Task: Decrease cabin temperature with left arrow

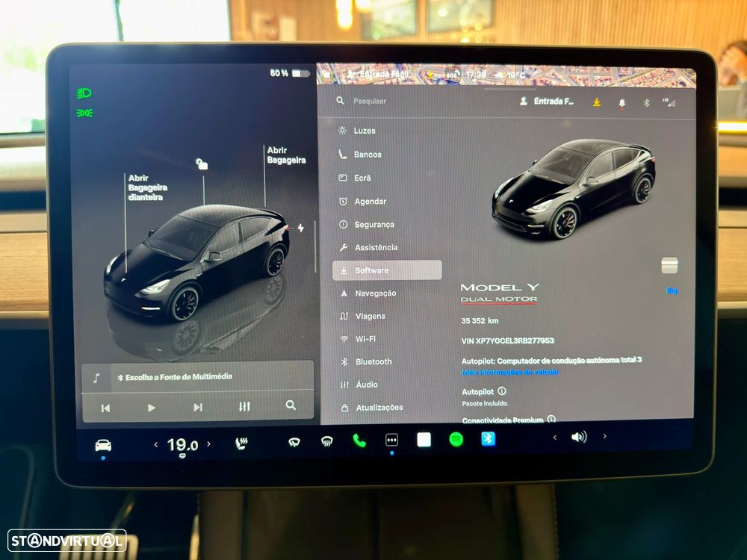Action: click(156, 445)
